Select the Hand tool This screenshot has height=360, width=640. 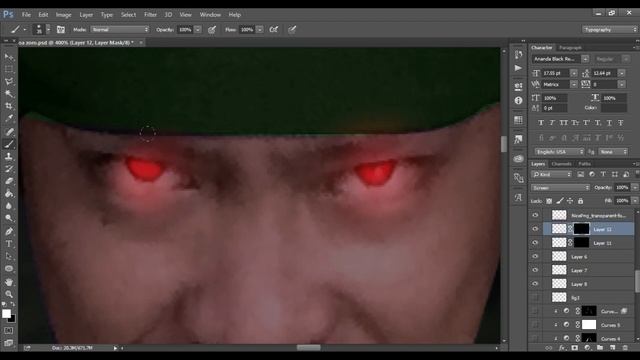click(9, 282)
